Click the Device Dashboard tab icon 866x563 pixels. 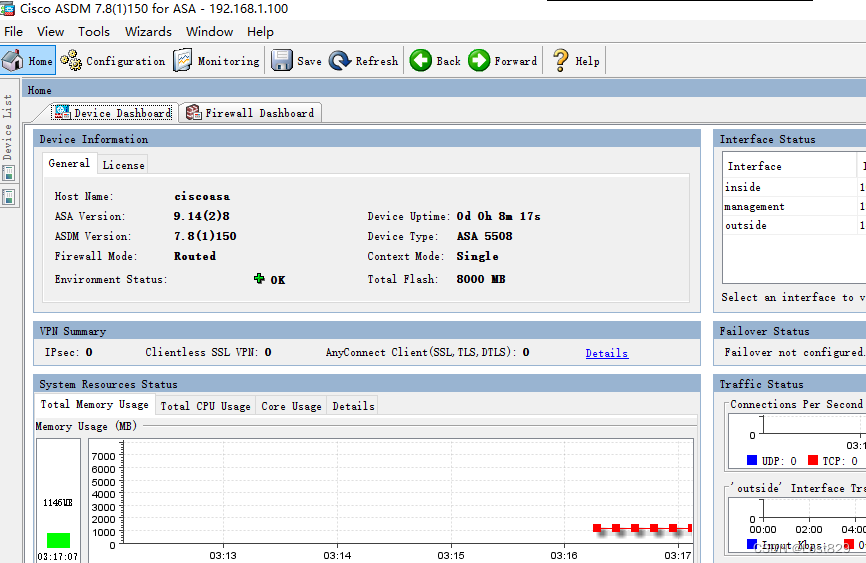pos(62,112)
